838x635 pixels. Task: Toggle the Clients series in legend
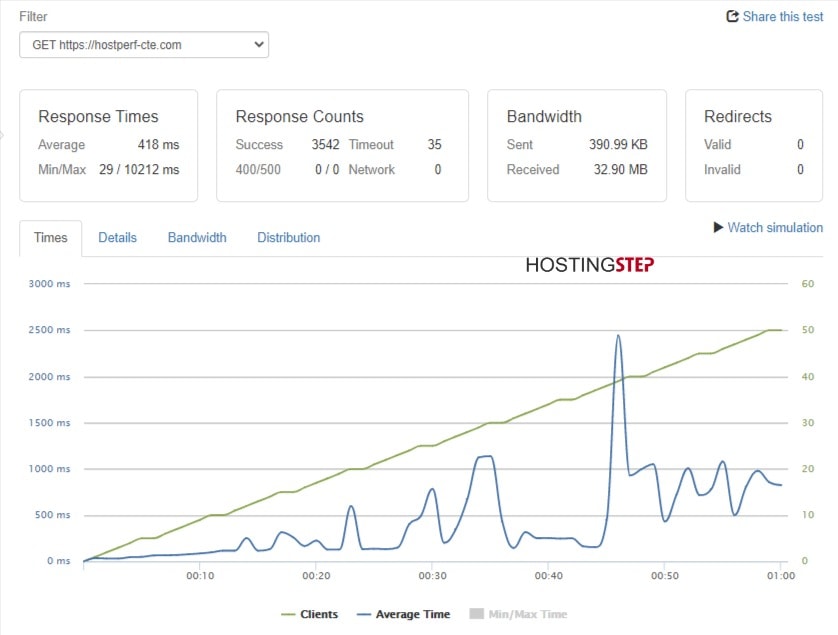point(319,614)
